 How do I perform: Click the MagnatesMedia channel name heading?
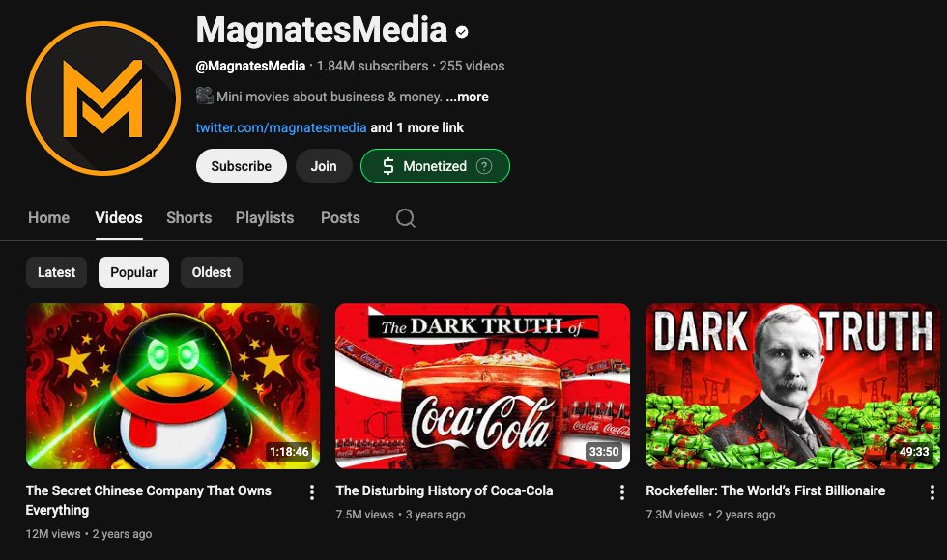(322, 30)
